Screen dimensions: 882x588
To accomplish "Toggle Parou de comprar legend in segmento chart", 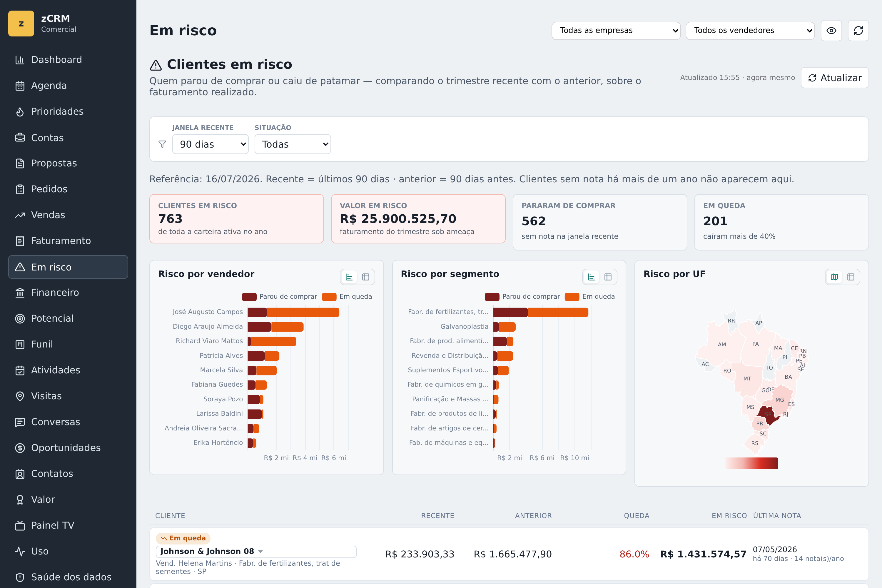I will [522, 297].
